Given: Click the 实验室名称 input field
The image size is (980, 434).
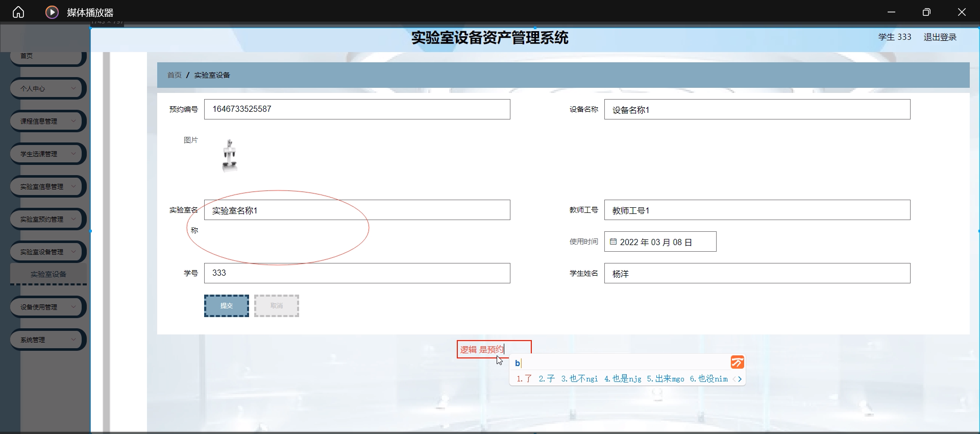Looking at the screenshot, I should click(357, 210).
